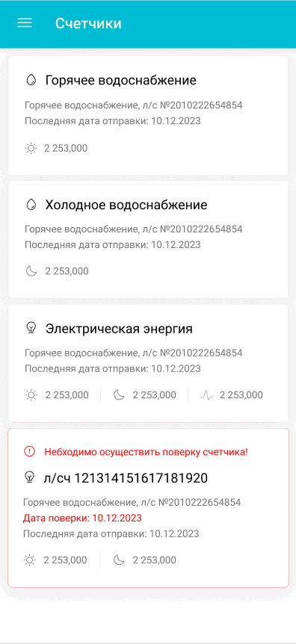Click the water drop icon beside Холодное водоснабжение
This screenshot has height=644, width=296.
(x=31, y=204)
